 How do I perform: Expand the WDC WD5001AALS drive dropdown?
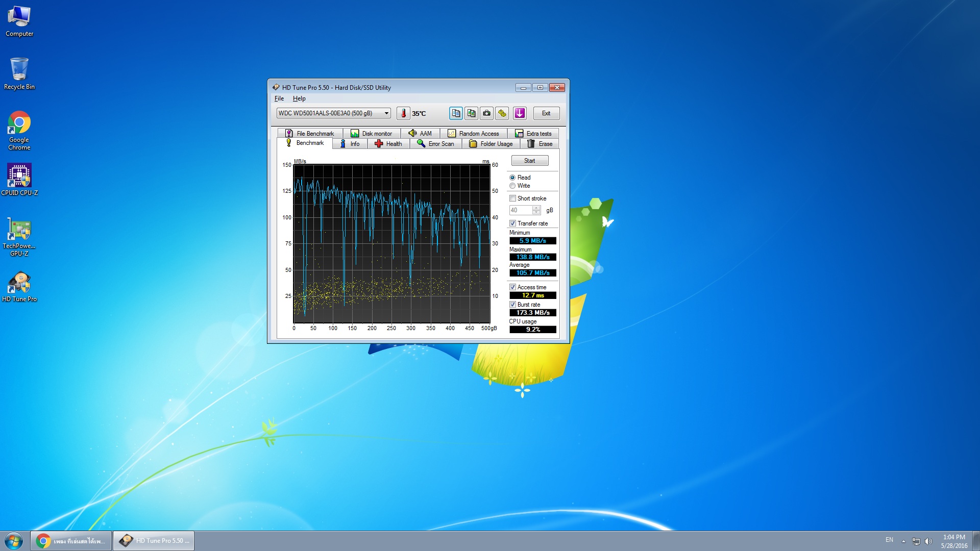386,113
